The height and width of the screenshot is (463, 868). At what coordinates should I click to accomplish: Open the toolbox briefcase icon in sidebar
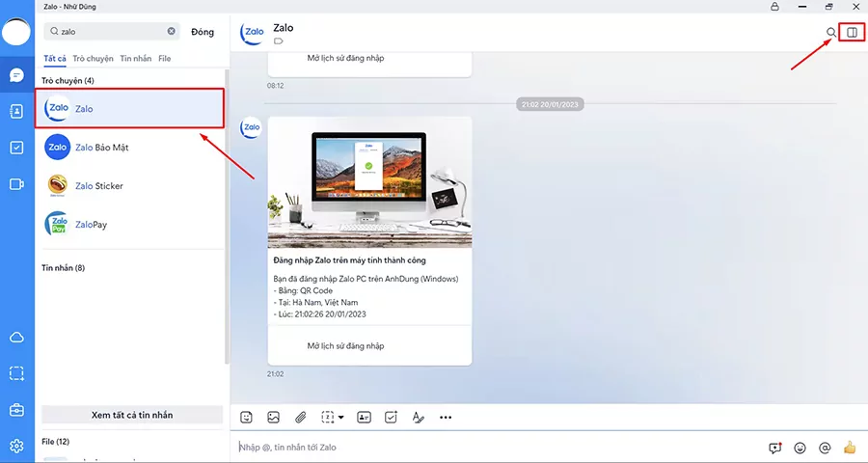pos(16,410)
